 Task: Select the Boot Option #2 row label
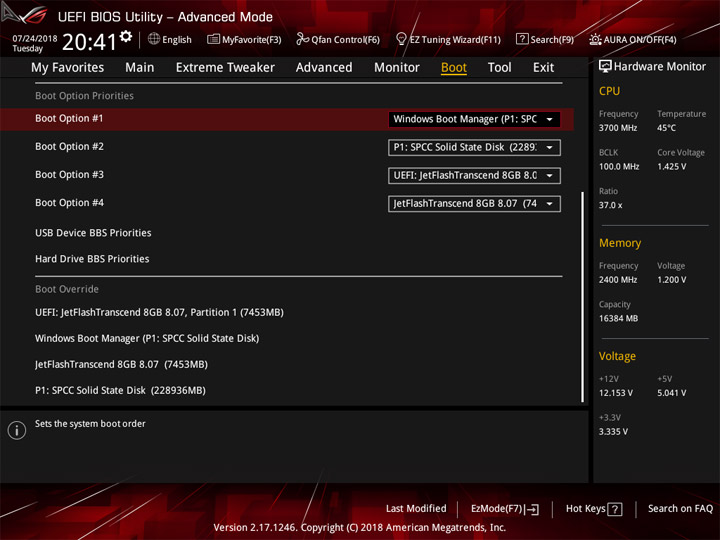(x=69, y=146)
